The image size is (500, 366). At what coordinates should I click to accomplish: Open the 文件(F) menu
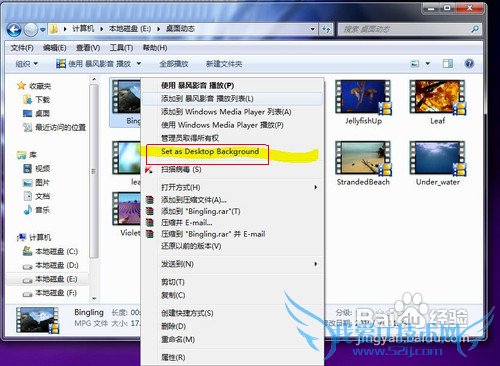(x=22, y=48)
